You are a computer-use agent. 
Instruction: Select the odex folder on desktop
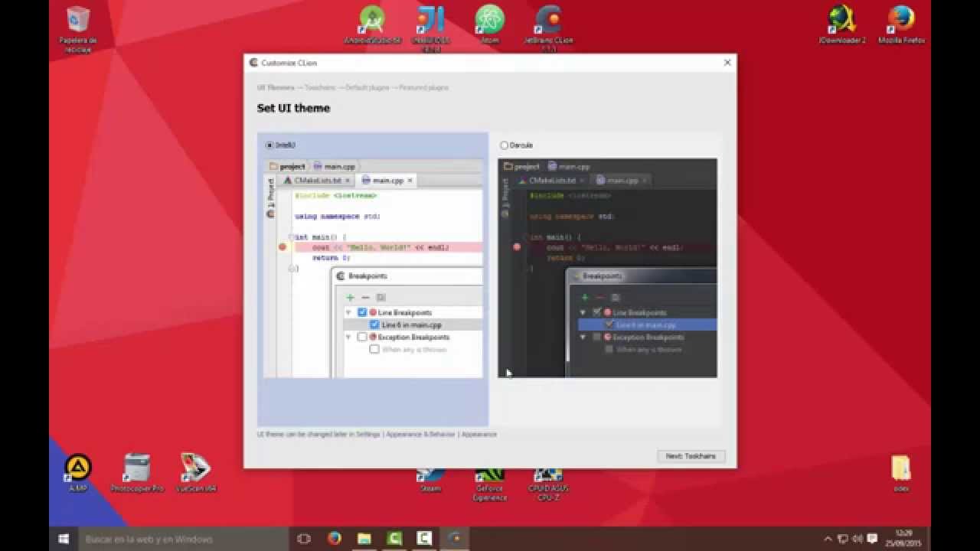click(901, 473)
